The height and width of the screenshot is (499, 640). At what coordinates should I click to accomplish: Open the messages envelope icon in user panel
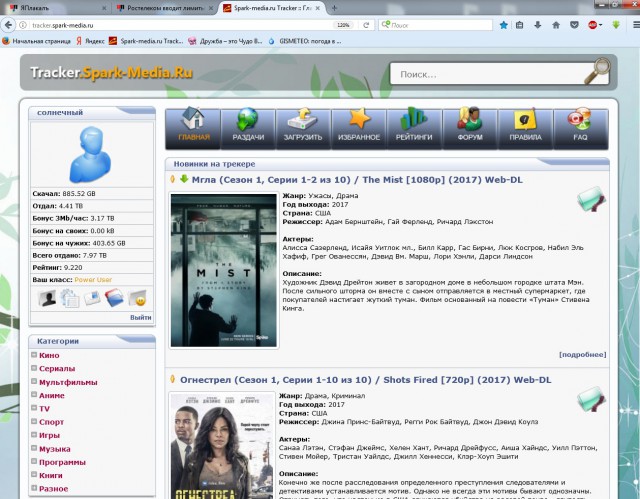coord(92,298)
